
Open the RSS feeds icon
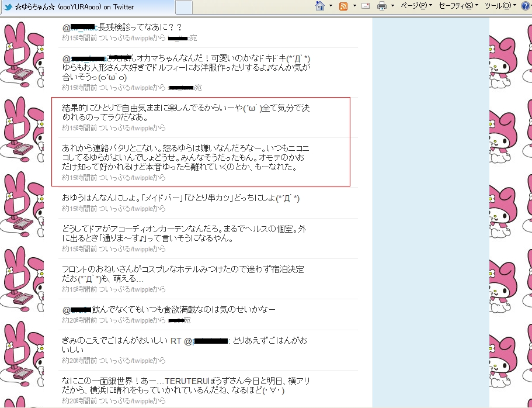coord(343,6)
